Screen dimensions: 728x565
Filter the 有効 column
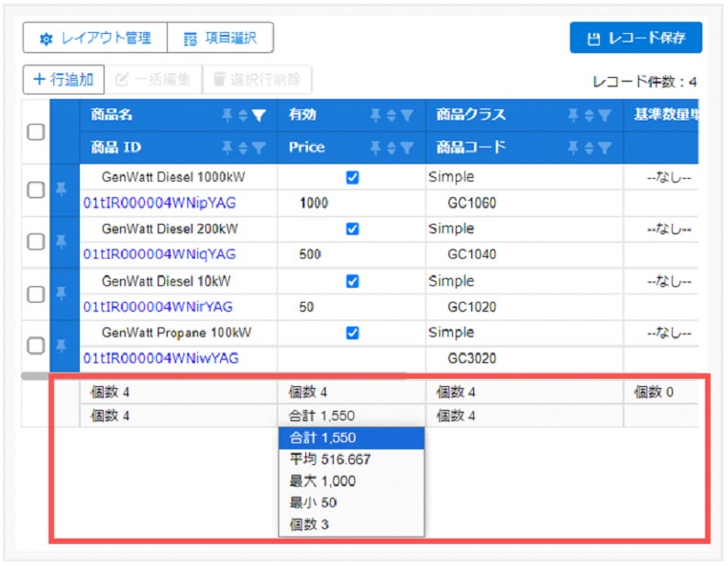pos(407,116)
